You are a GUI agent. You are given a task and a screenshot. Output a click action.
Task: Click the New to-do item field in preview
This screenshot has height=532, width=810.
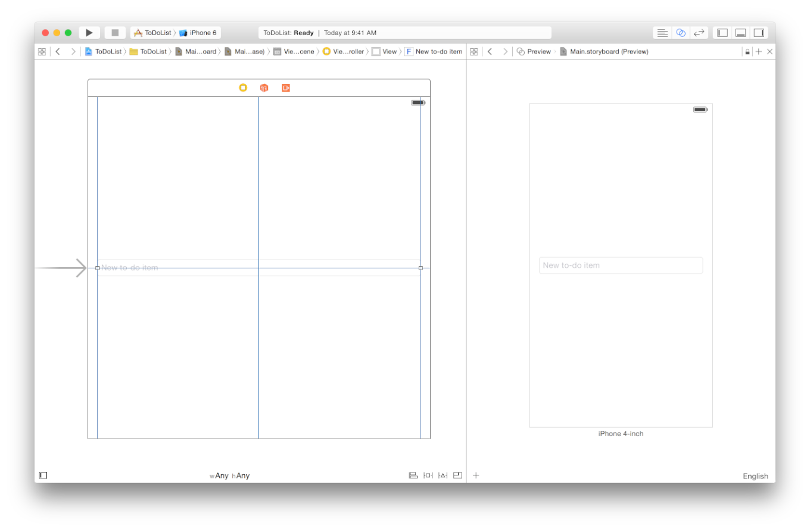pyautogui.click(x=621, y=265)
